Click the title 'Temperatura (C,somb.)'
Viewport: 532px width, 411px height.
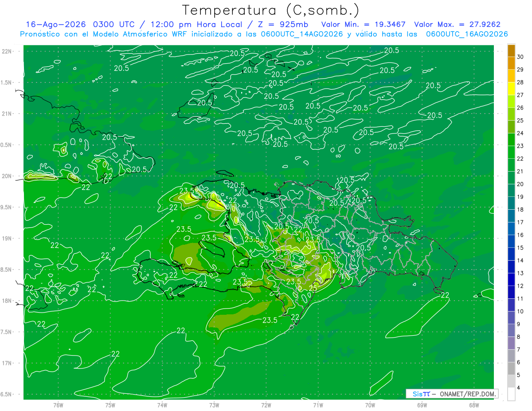click(270, 10)
